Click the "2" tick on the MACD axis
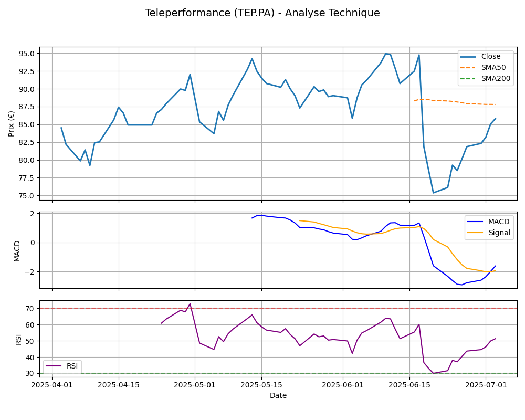 [33, 214]
